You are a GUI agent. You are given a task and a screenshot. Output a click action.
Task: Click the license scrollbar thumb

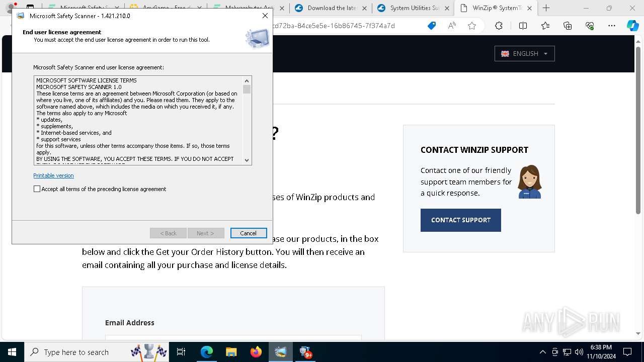[247, 89]
